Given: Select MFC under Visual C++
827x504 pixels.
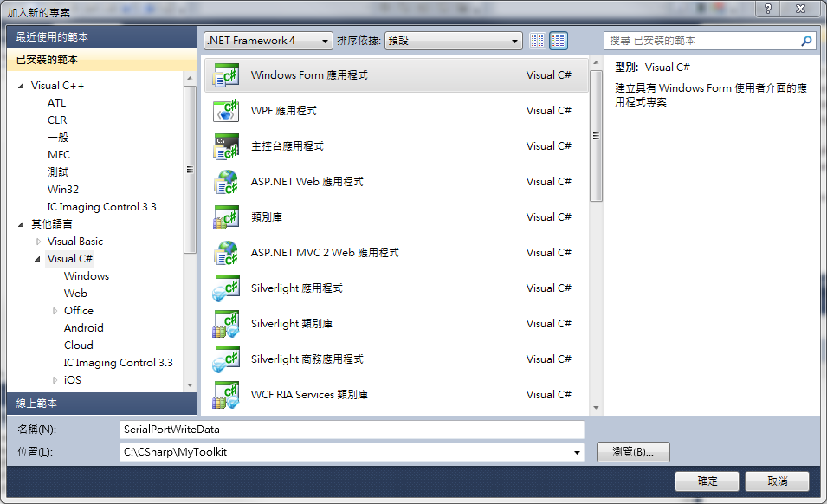Looking at the screenshot, I should tap(59, 155).
